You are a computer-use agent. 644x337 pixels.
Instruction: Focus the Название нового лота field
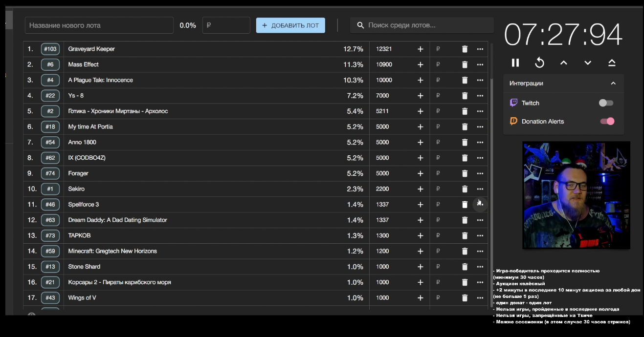click(x=99, y=25)
